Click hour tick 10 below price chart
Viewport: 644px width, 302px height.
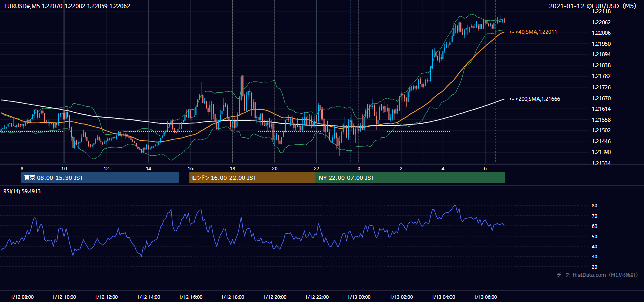[64, 168]
